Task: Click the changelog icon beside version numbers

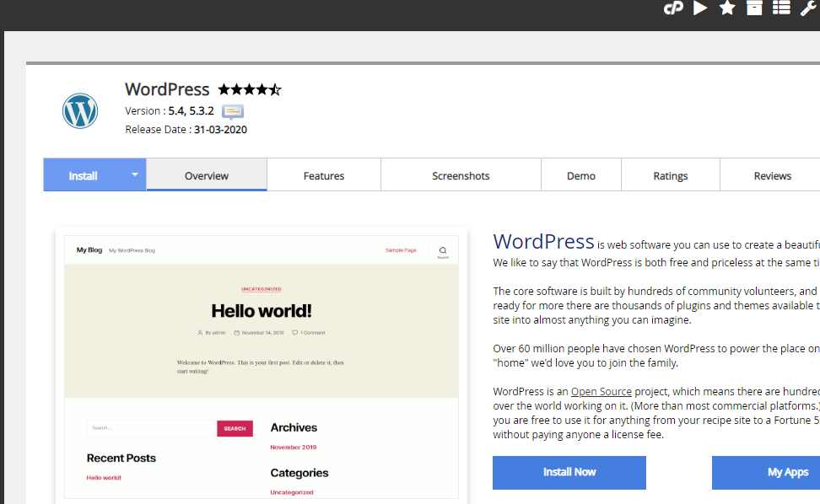Action: point(233,111)
